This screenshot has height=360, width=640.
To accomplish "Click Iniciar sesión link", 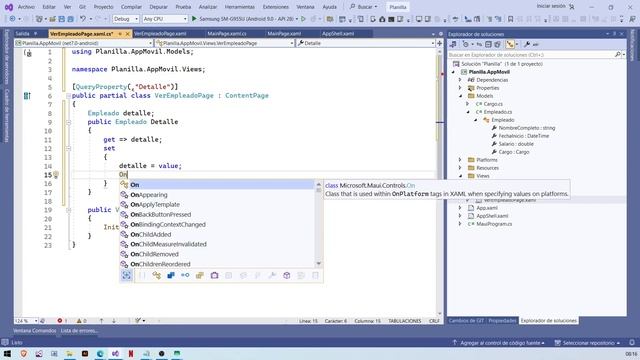I will (x=551, y=7).
